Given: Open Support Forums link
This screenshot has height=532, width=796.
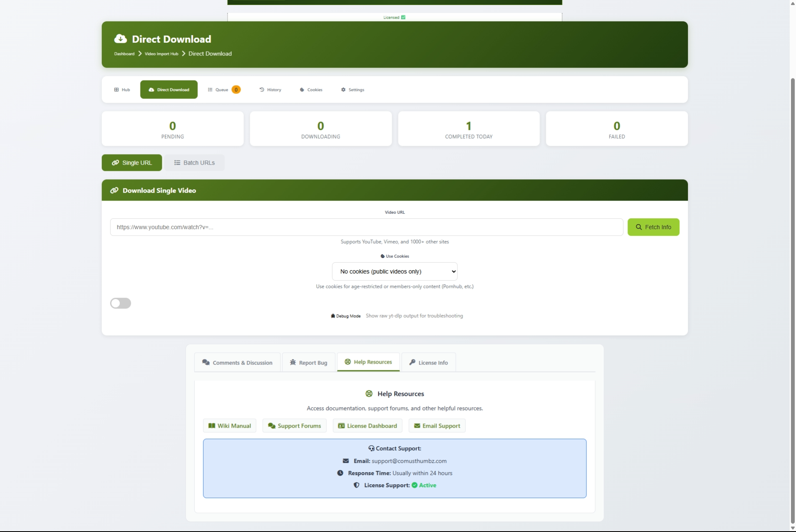Looking at the screenshot, I should (294, 426).
